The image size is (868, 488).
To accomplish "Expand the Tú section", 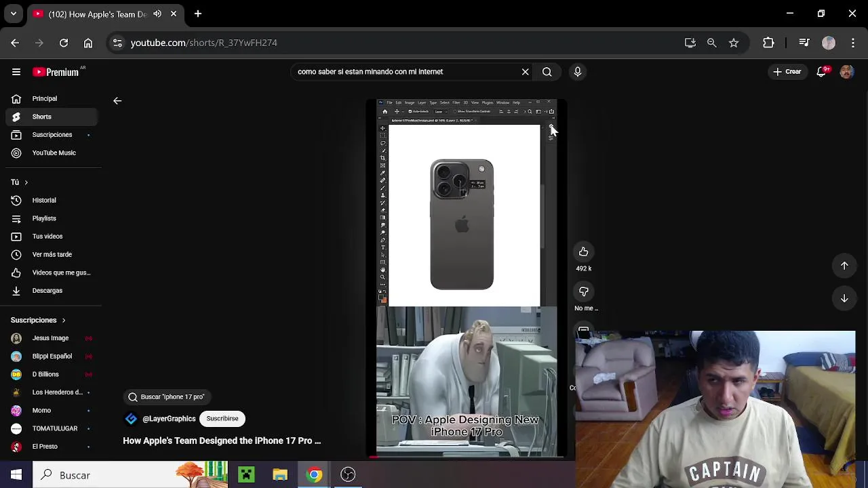I will [x=19, y=182].
